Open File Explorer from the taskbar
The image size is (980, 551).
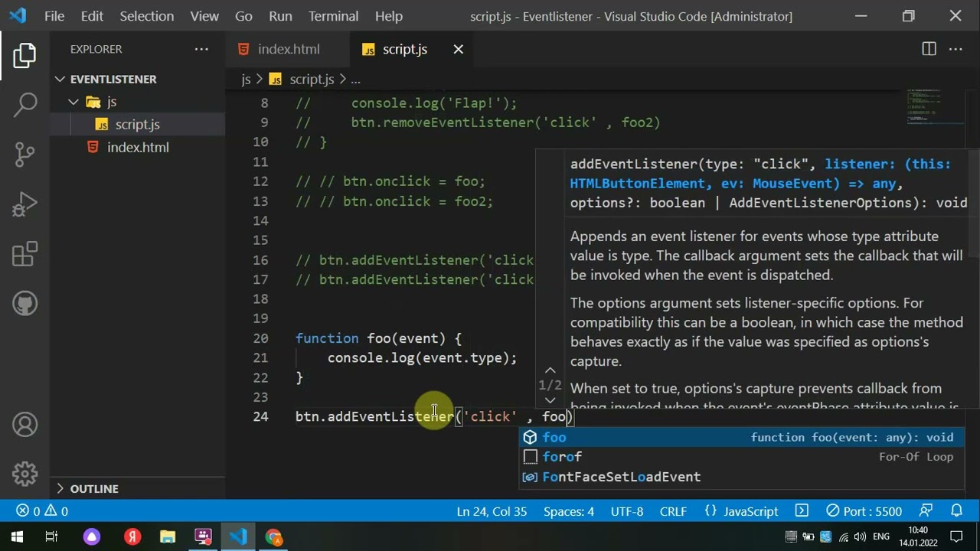pyautogui.click(x=168, y=536)
